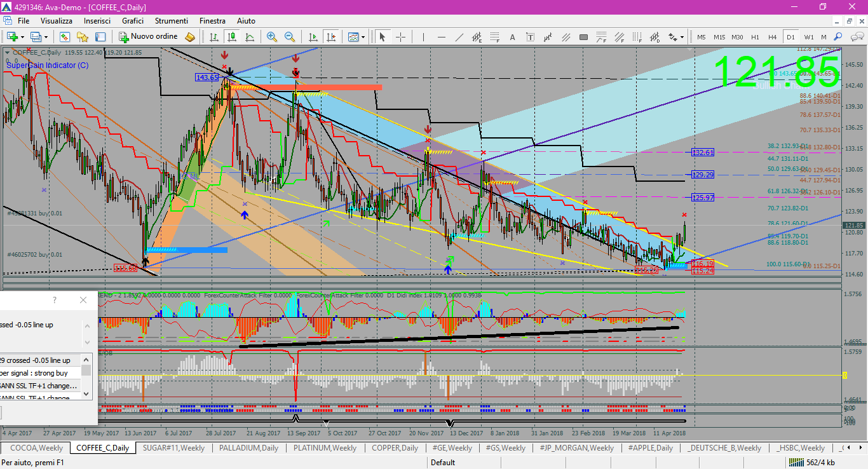
Task: Select the horizontal line tool
Action: (x=441, y=37)
